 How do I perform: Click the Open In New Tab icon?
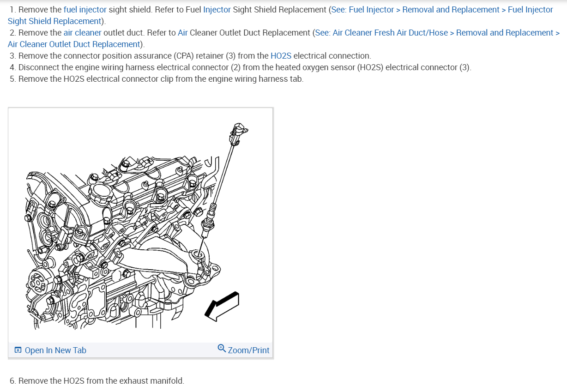pyautogui.click(x=18, y=350)
